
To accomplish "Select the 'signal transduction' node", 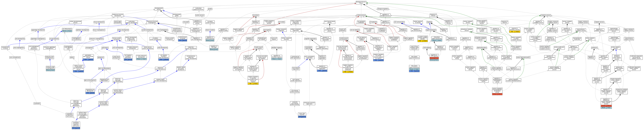I will (431, 30).
